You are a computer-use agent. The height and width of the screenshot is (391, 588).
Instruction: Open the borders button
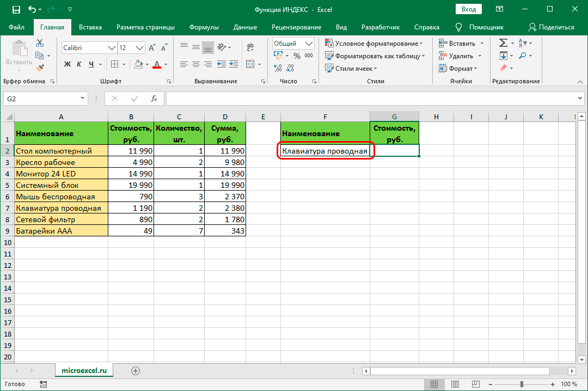pos(115,64)
